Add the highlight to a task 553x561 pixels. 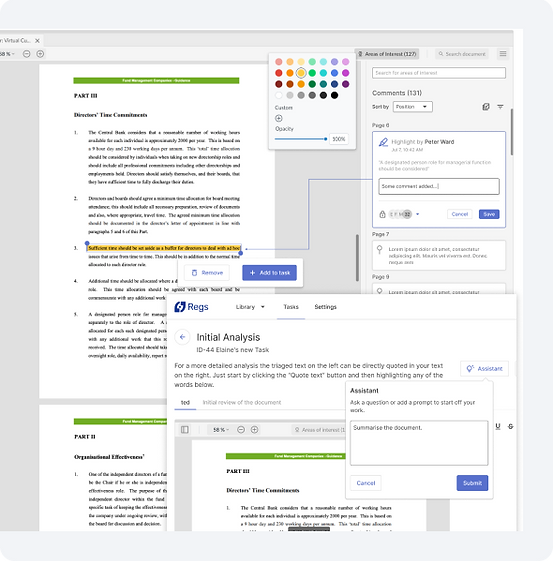[269, 273]
